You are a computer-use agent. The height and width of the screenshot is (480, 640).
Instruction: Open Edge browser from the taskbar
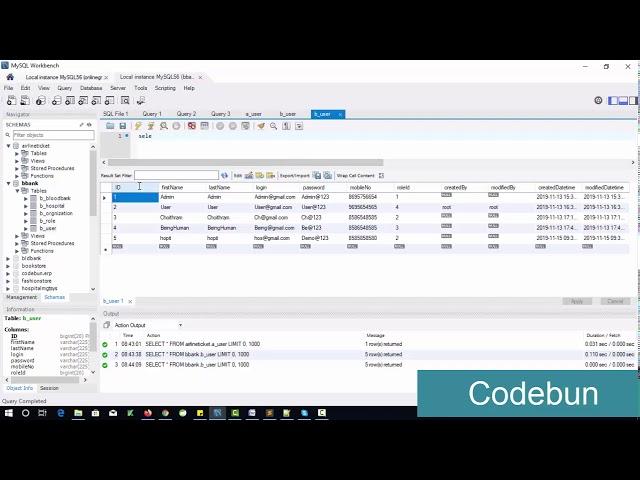pyautogui.click(x=61, y=413)
